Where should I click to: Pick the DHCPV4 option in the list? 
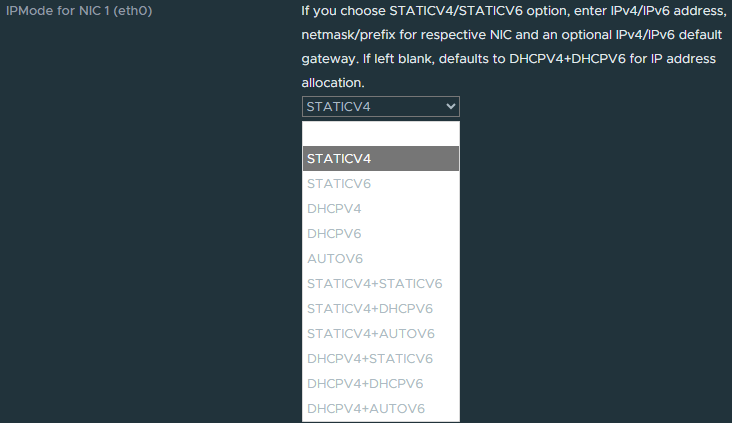point(380,209)
